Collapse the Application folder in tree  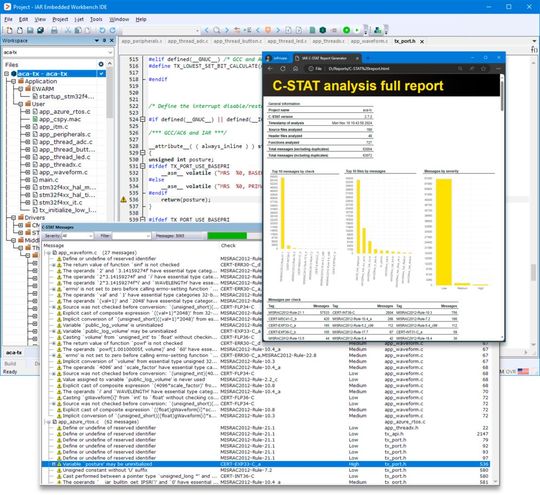pyautogui.click(x=13, y=81)
